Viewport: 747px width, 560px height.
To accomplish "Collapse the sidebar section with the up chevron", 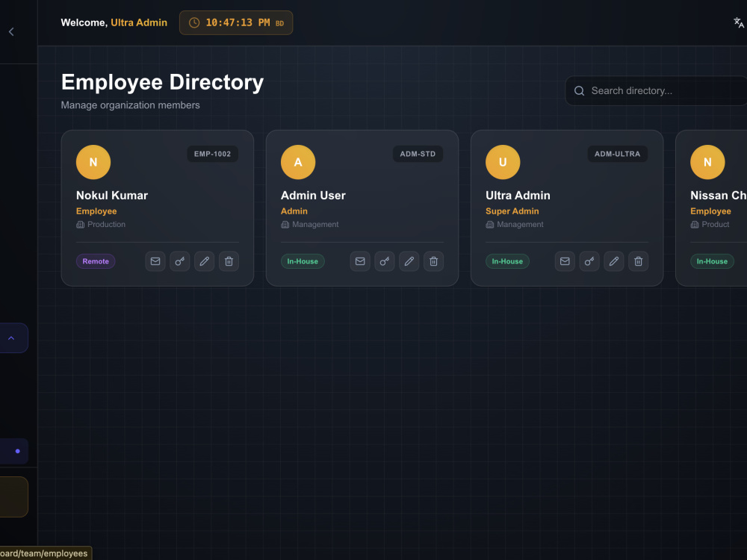I will point(11,338).
